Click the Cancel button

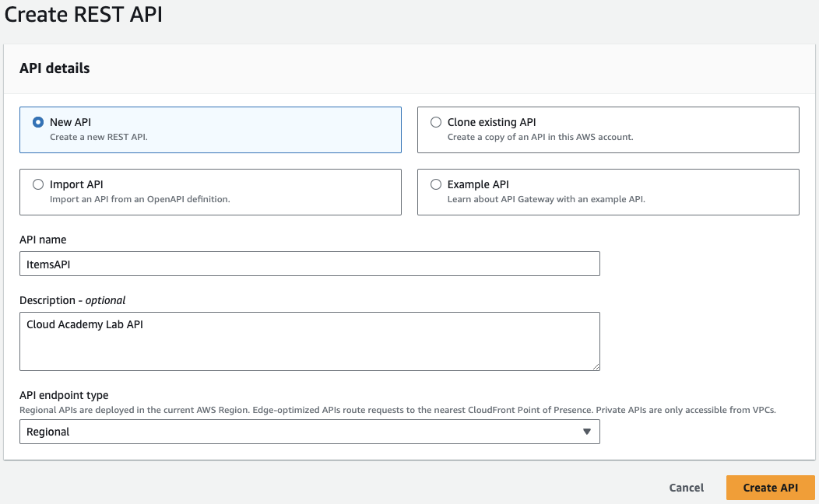686,488
